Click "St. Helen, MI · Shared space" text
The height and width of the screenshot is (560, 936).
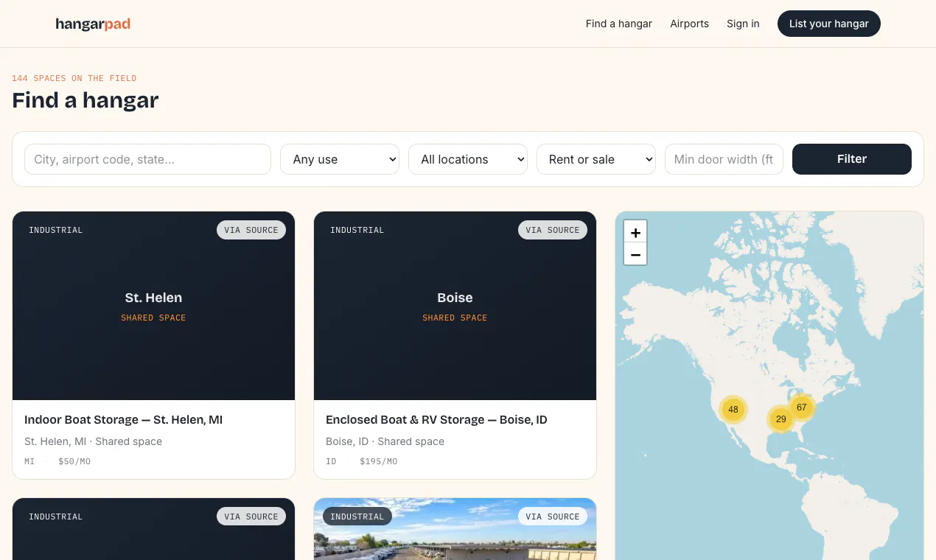click(x=93, y=441)
